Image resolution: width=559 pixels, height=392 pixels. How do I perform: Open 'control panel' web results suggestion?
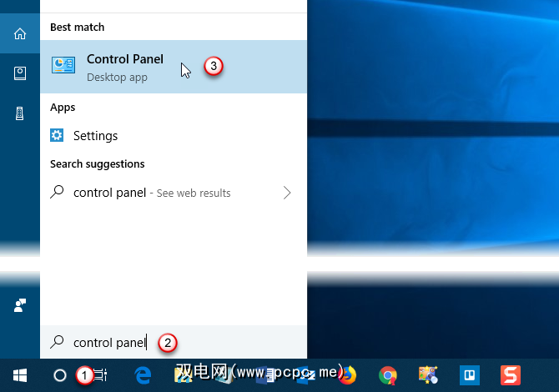click(174, 193)
